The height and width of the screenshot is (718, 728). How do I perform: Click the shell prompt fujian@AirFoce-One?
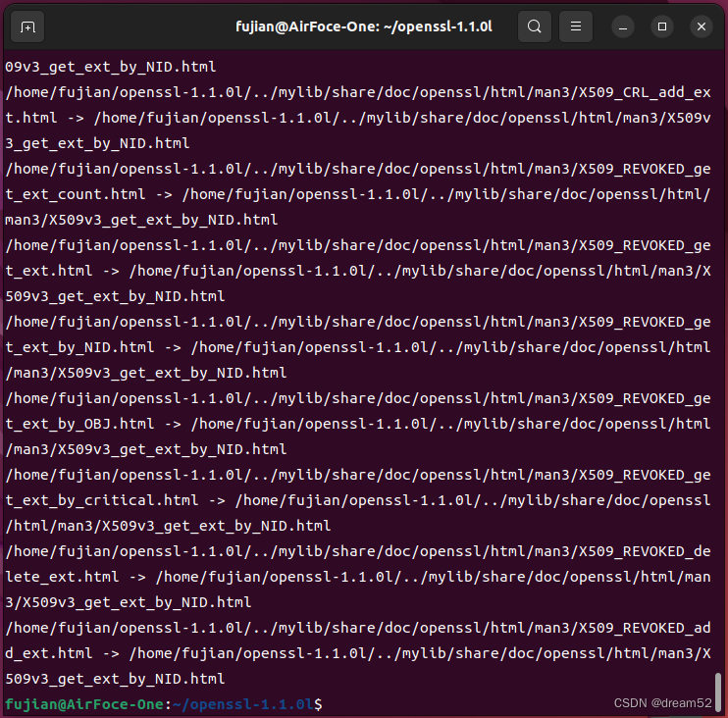84,704
